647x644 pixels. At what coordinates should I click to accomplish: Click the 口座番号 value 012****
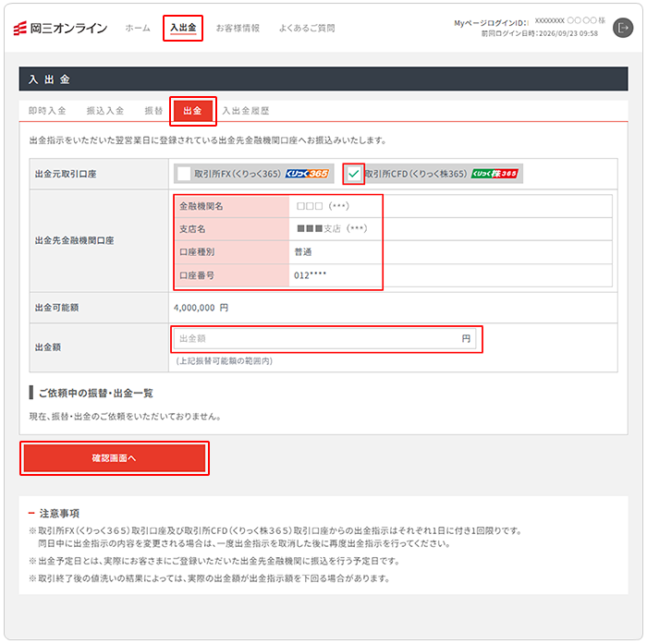[x=310, y=275]
